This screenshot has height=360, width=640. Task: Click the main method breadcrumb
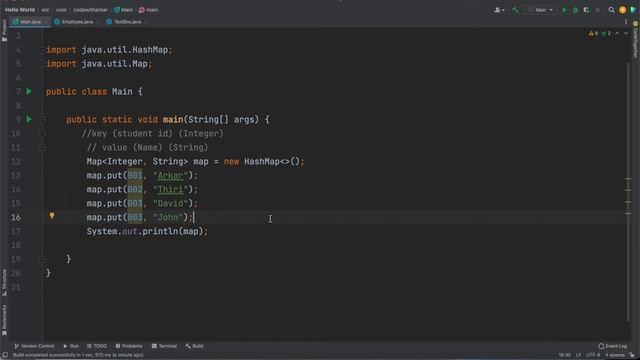[148, 10]
